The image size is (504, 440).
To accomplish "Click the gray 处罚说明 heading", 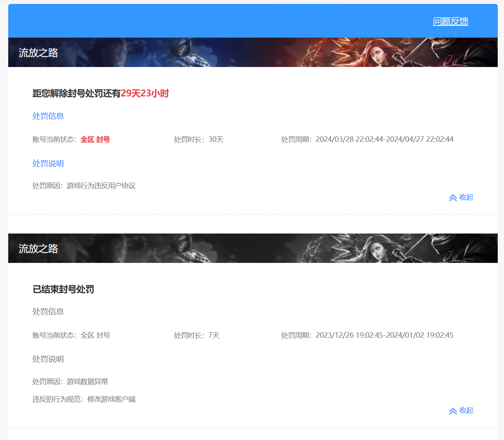I will click(x=48, y=359).
